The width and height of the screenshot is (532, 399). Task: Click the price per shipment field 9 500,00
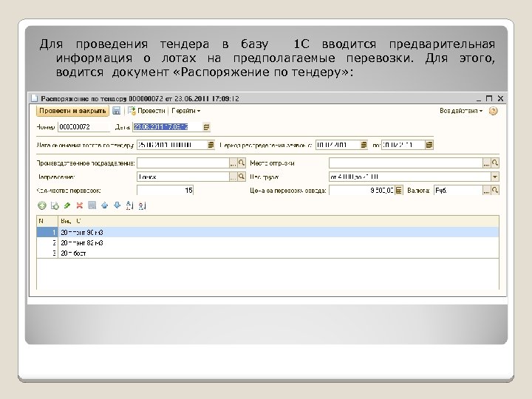(x=361, y=191)
